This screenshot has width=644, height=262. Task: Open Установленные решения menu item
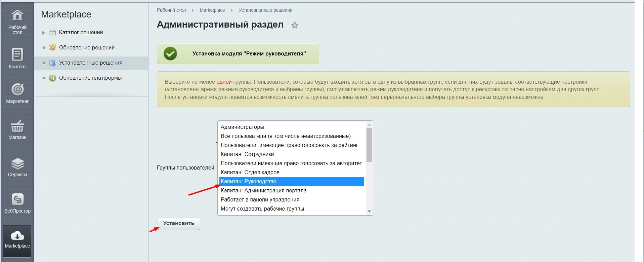[x=90, y=63]
